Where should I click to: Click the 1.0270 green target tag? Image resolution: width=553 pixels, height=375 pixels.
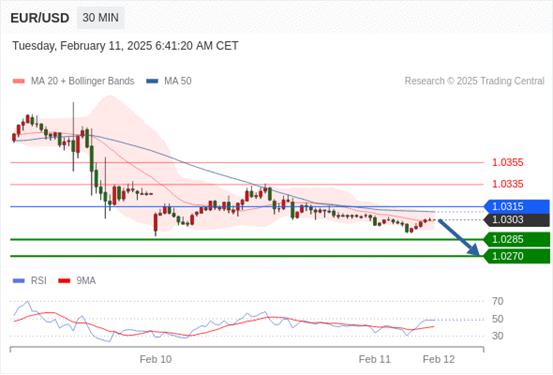[517, 256]
